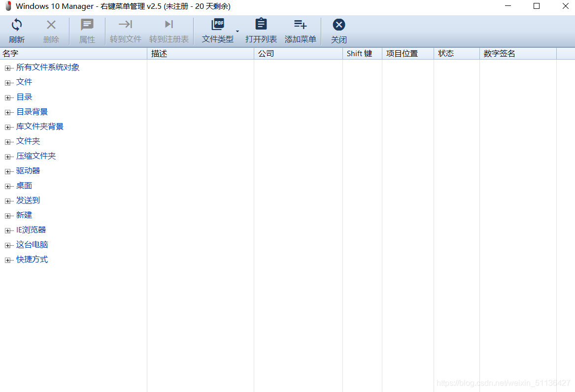Screen dimensions: 575x392
Task: Open the 文件类型 dropdown arrow
Action: (237, 31)
